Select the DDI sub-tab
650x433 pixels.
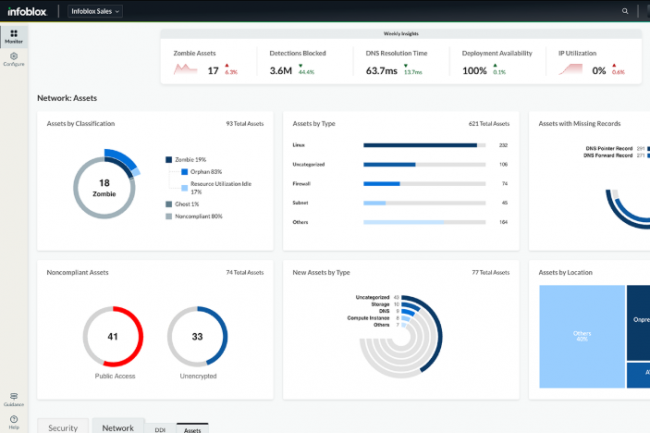[160, 428]
